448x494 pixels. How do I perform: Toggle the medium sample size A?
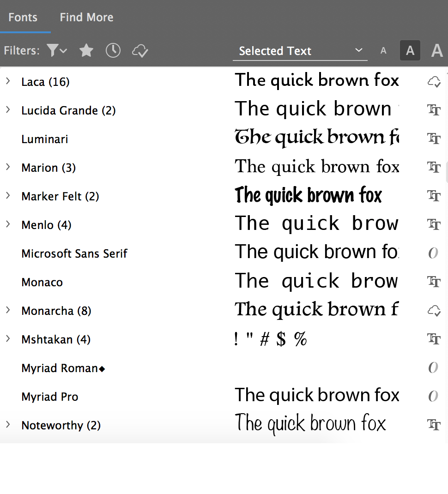[410, 51]
